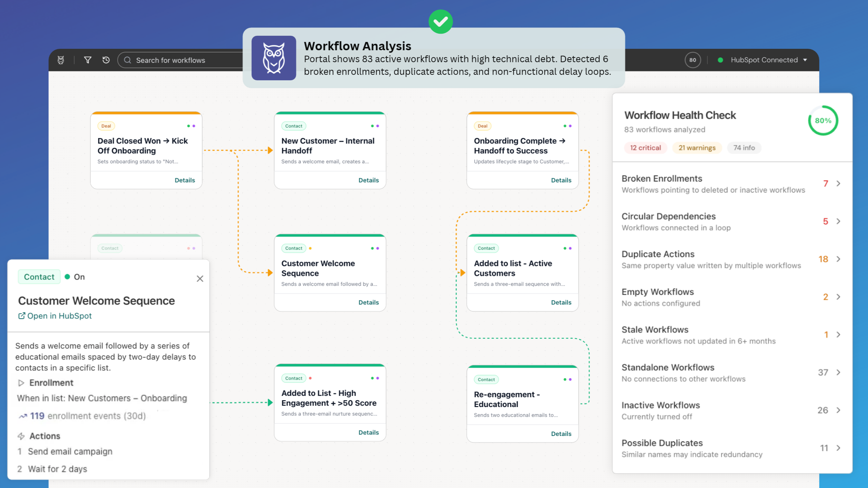
Task: Expand Circular Dependencies row chevron
Action: click(838, 221)
